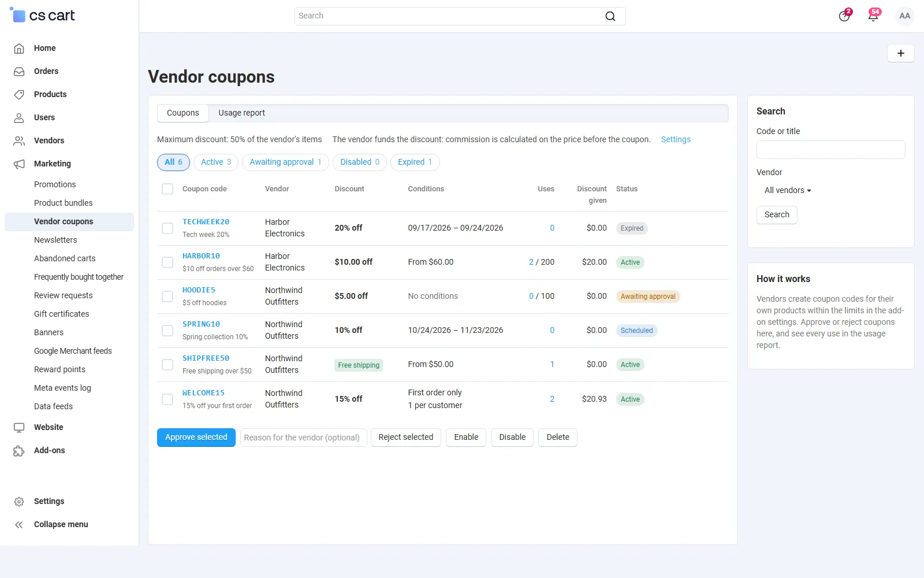This screenshot has height=578, width=924.
Task: Check the TECHWEEK20 coupon row
Action: 167,228
